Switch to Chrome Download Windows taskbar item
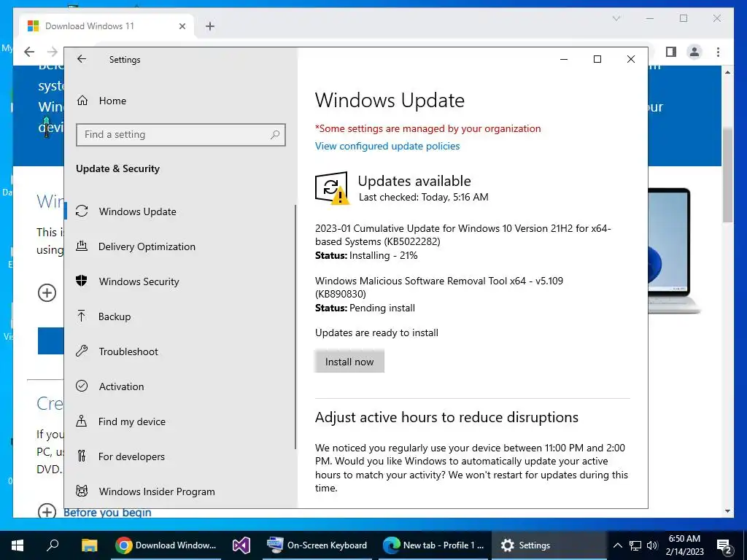Screen dimensions: 747x560 coord(166,545)
